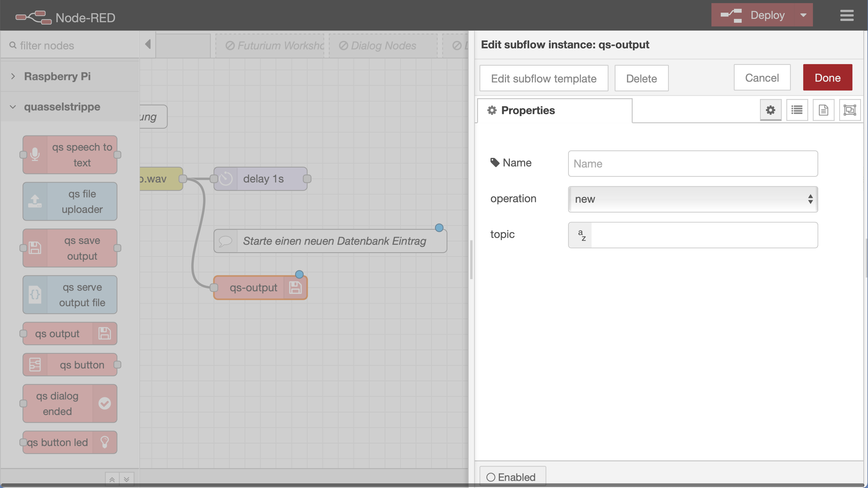Select the qs dialog ended palette node

[70, 403]
